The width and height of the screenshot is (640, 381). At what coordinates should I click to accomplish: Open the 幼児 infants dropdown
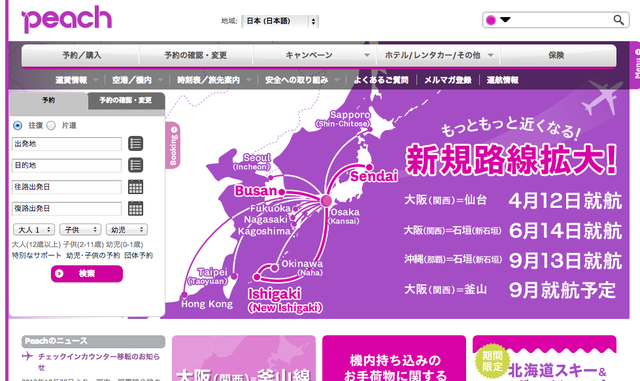(x=127, y=230)
